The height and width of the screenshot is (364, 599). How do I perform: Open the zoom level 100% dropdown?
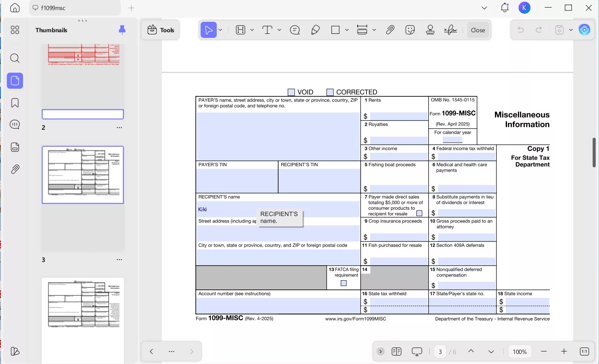click(519, 352)
